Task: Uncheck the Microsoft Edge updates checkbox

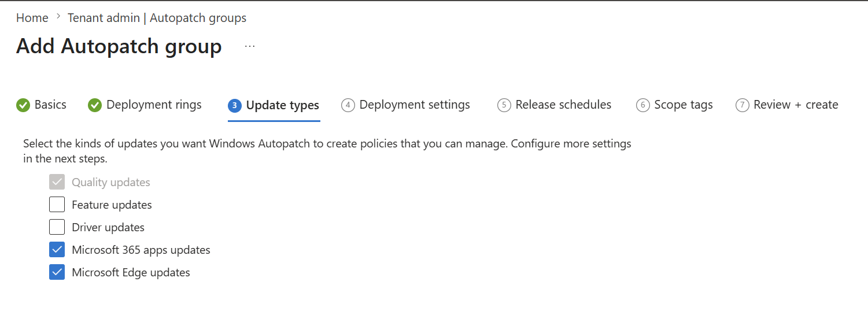Action: tap(57, 272)
